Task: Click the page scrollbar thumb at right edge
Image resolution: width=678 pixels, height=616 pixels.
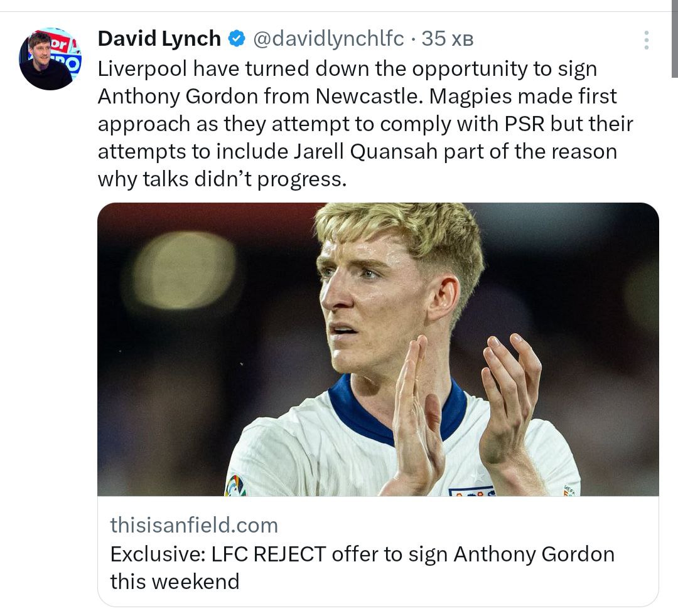Action: point(674,39)
